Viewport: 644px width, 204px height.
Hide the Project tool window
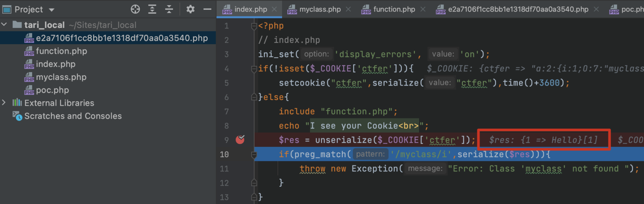click(207, 9)
